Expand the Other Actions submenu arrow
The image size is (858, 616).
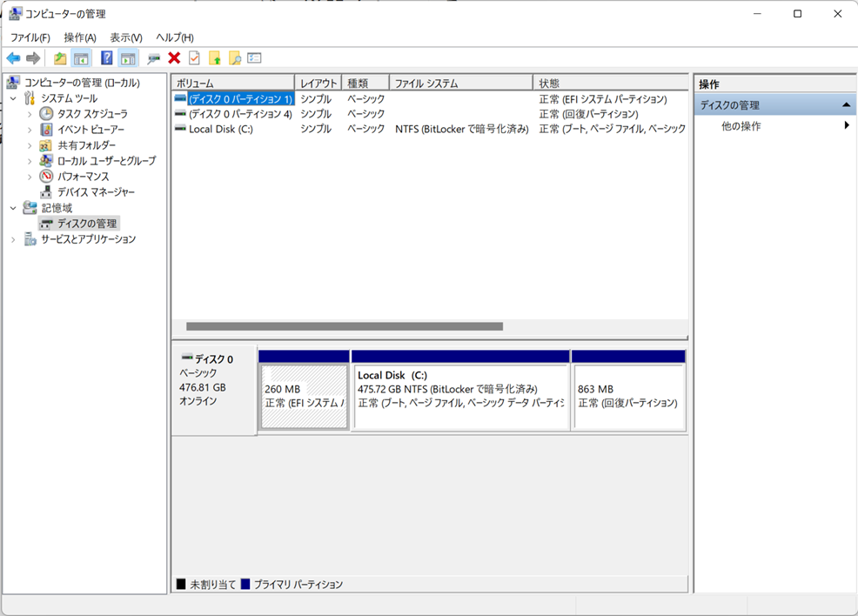pos(847,124)
